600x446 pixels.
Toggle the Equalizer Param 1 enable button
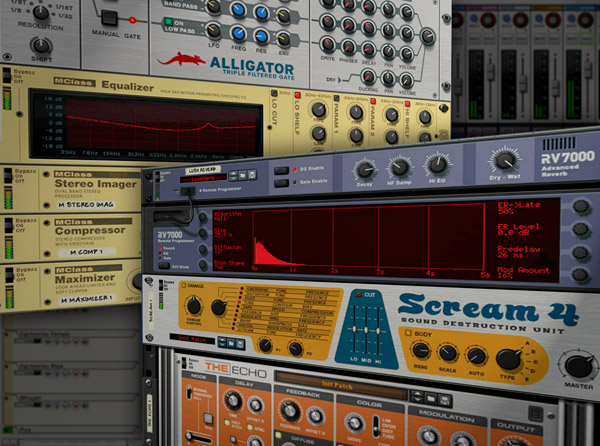point(336,98)
